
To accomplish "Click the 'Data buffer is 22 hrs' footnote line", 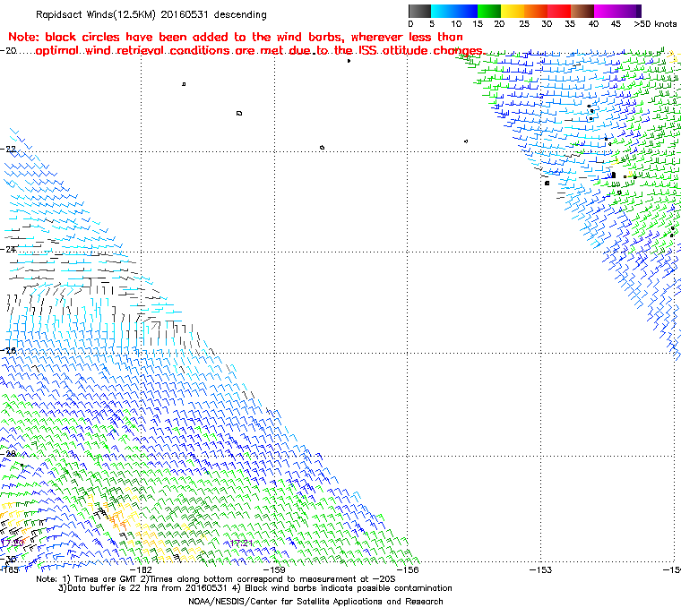I will point(255,588).
